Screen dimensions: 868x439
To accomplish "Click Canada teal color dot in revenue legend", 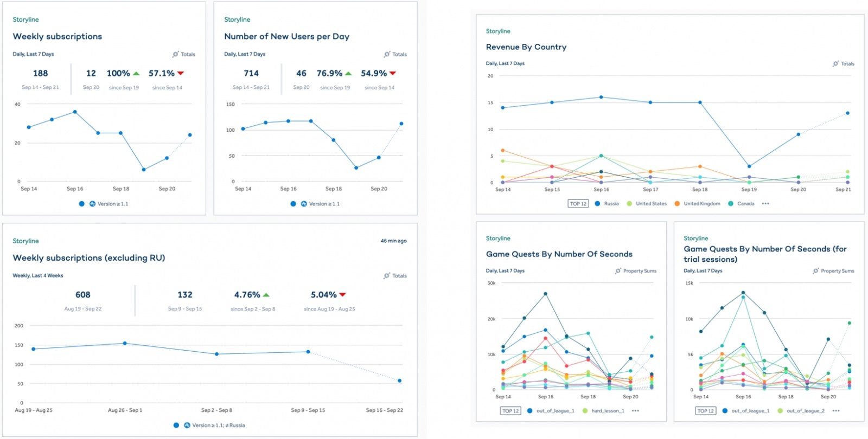I will point(731,204).
